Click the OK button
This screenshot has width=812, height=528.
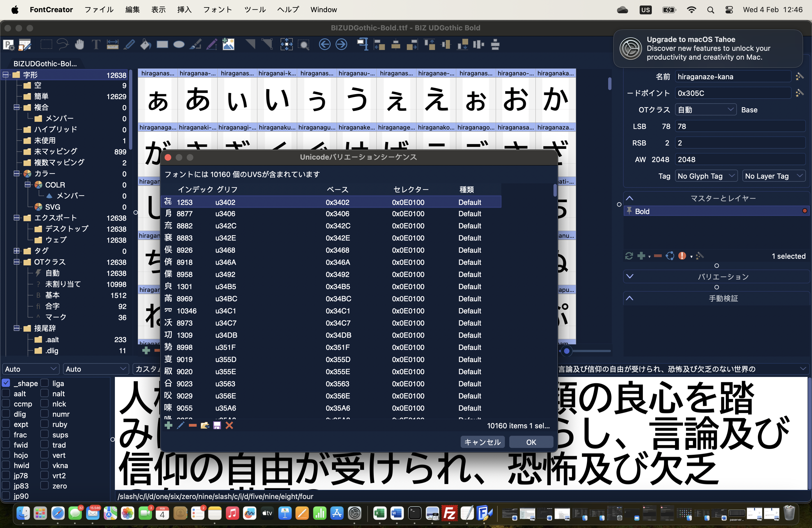click(531, 442)
